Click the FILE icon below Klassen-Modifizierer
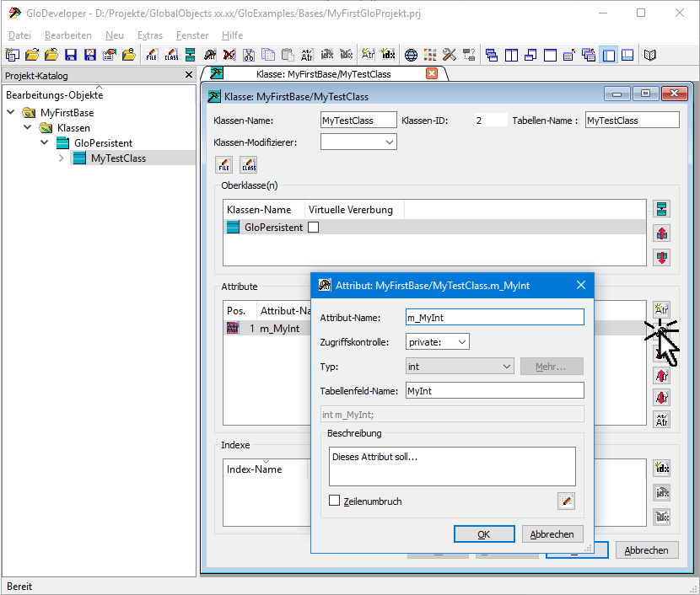Viewport: 700px width, 595px height. (224, 165)
